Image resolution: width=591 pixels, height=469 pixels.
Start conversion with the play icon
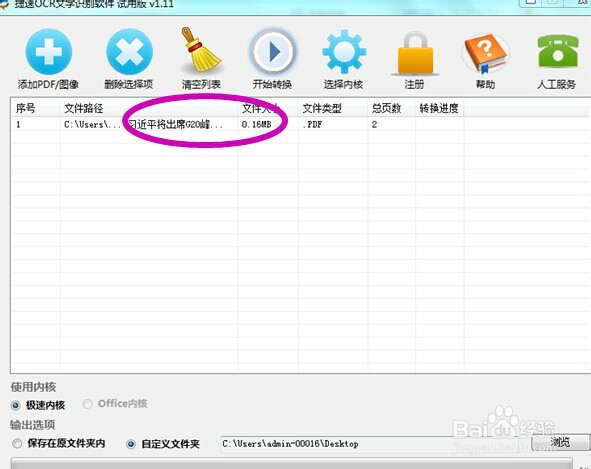point(273,51)
